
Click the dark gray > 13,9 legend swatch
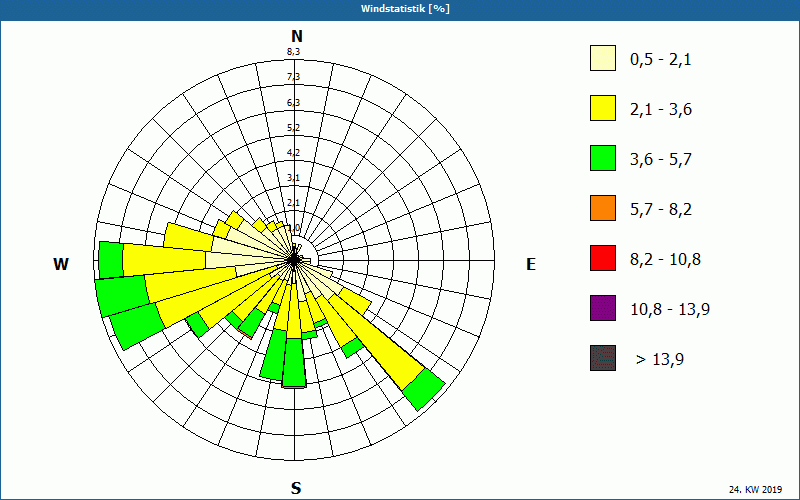(603, 358)
